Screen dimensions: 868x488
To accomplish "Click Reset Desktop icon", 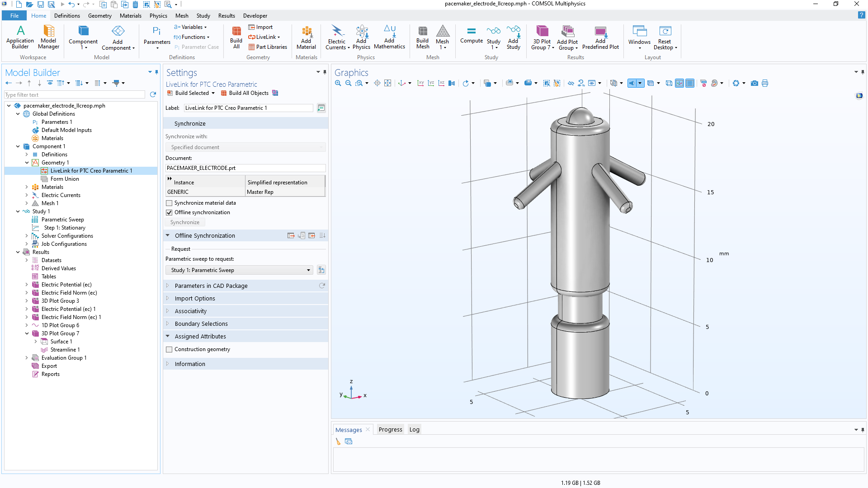I will pos(665,32).
